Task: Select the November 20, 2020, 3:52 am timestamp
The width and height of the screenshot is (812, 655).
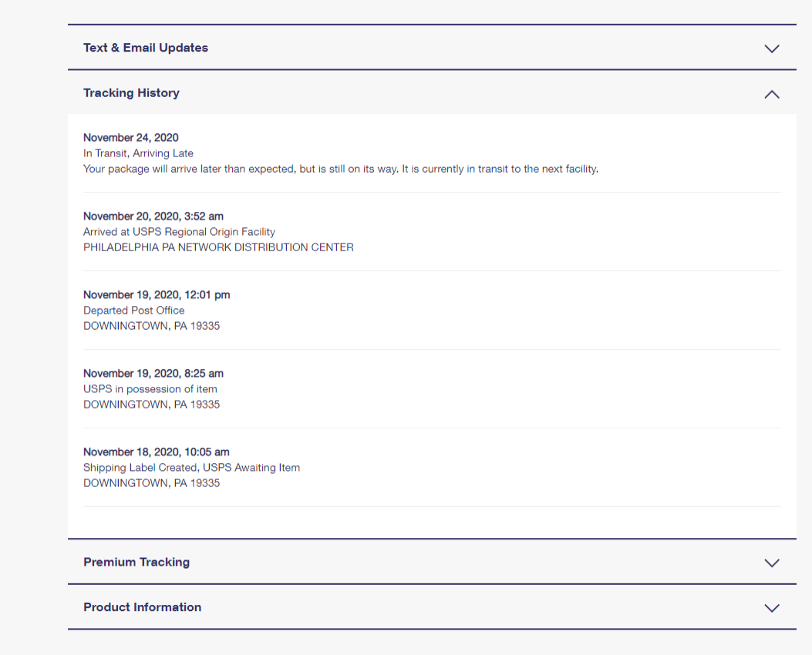Action: tap(153, 217)
